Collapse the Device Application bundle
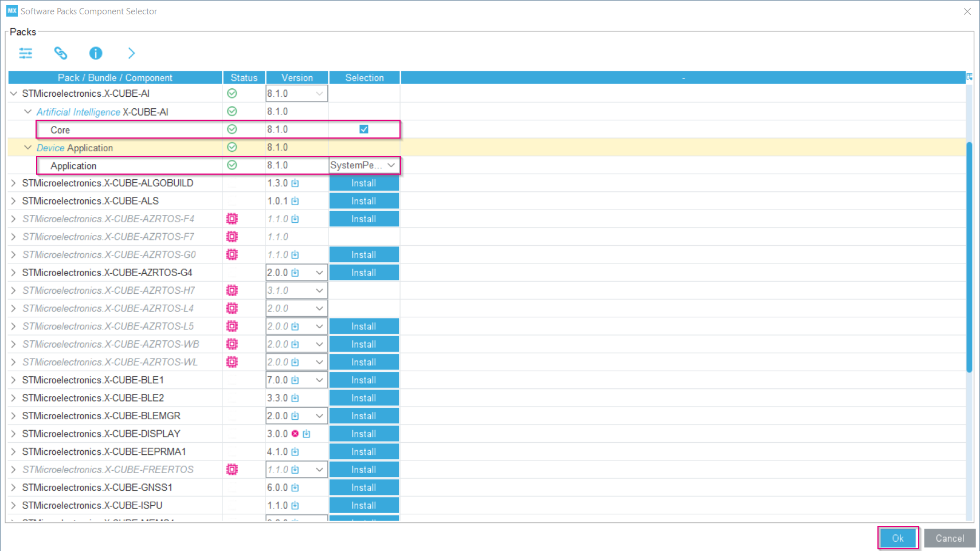This screenshot has width=980, height=551. pos(28,147)
